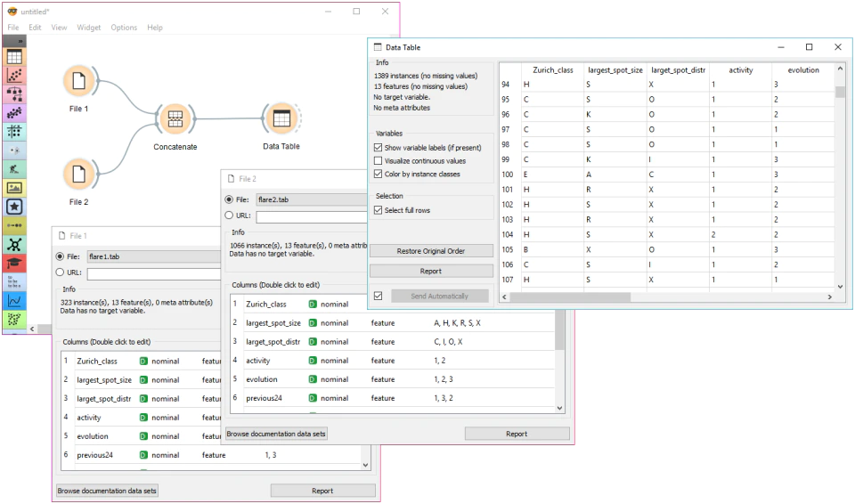The width and height of the screenshot is (855, 504).
Task: Click nominal type icon for activity in File 1
Action: click(x=143, y=418)
